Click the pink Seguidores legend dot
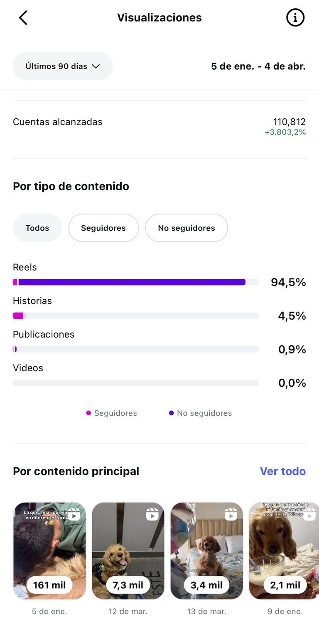The image size is (319, 644). pyautogui.click(x=88, y=413)
